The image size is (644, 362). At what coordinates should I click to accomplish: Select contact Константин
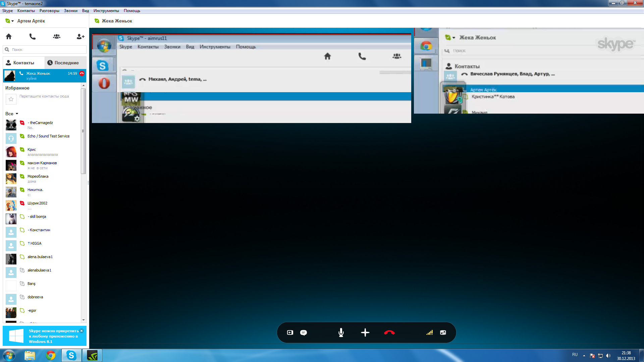pyautogui.click(x=42, y=232)
